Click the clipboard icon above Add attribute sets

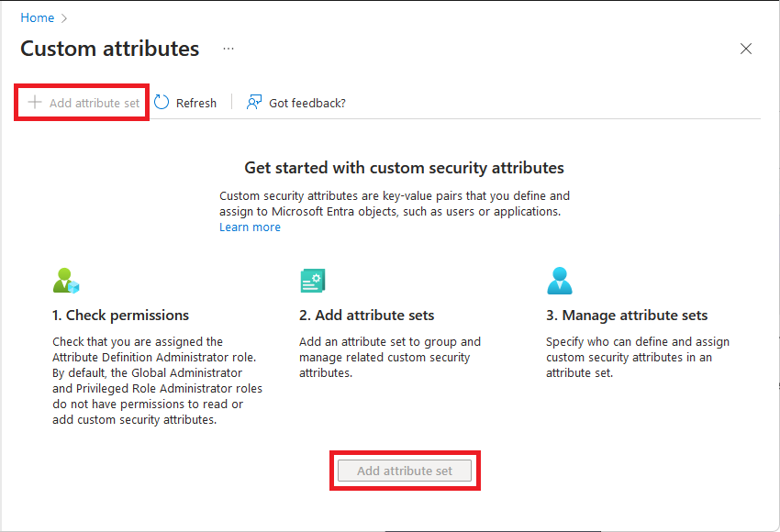click(312, 280)
